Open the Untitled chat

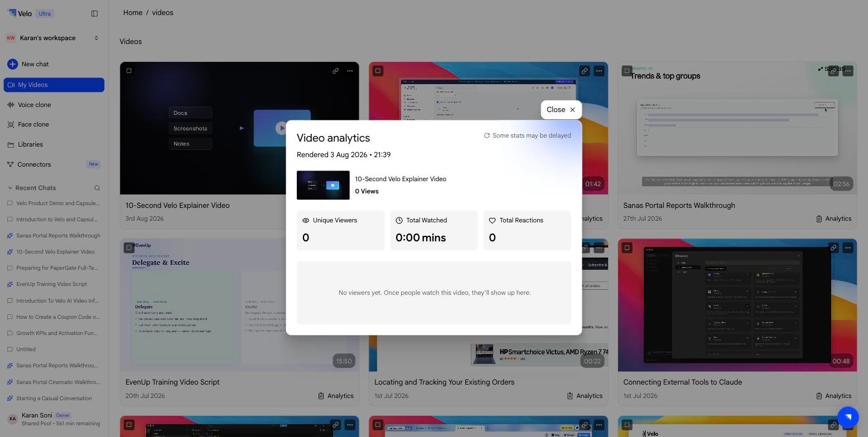[54, 349]
